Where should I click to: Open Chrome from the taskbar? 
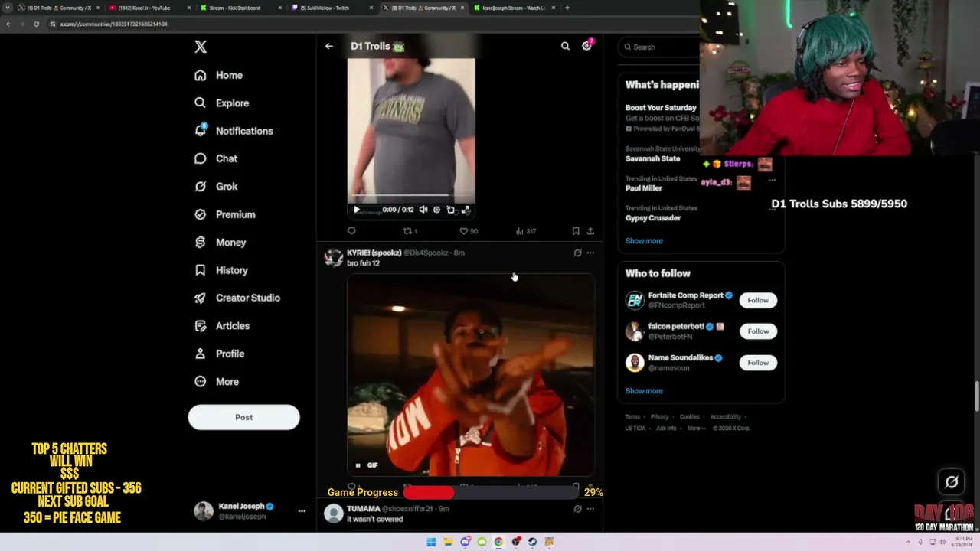498,542
